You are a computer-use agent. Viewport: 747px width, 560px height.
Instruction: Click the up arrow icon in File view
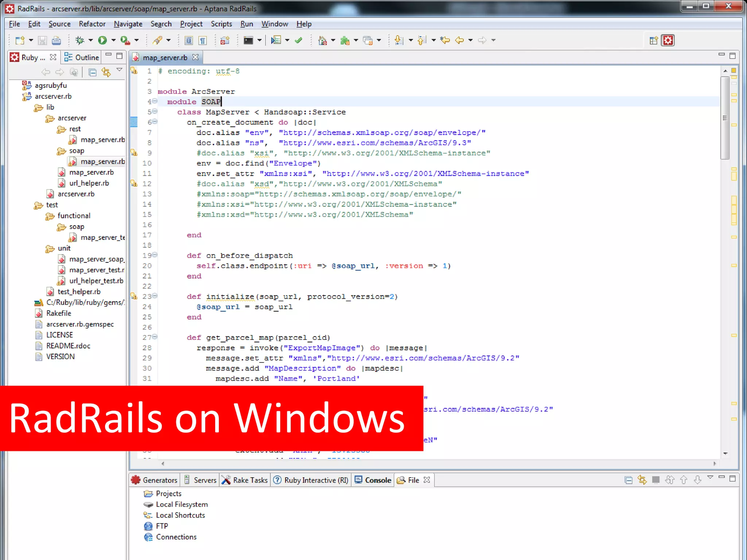(684, 480)
